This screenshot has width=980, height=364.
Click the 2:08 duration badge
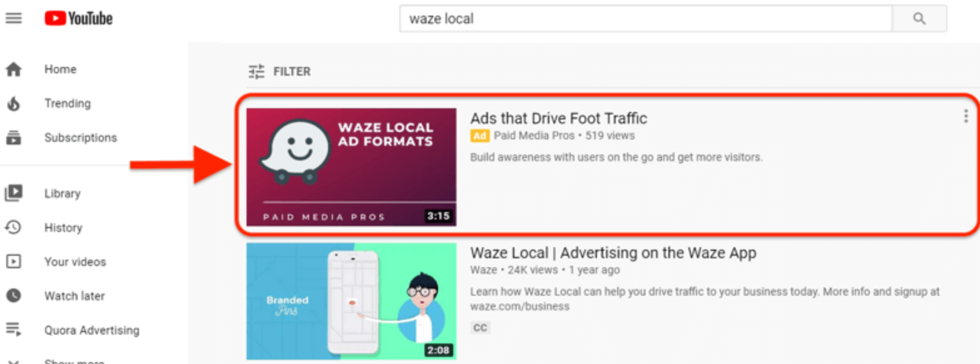click(438, 350)
